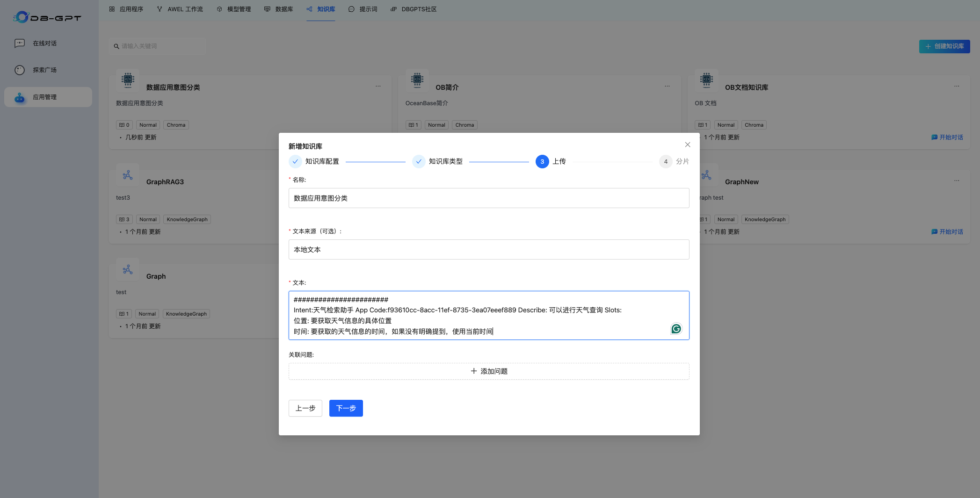
Task: Click 开始对话 on the GraphNew card
Action: [x=947, y=232]
